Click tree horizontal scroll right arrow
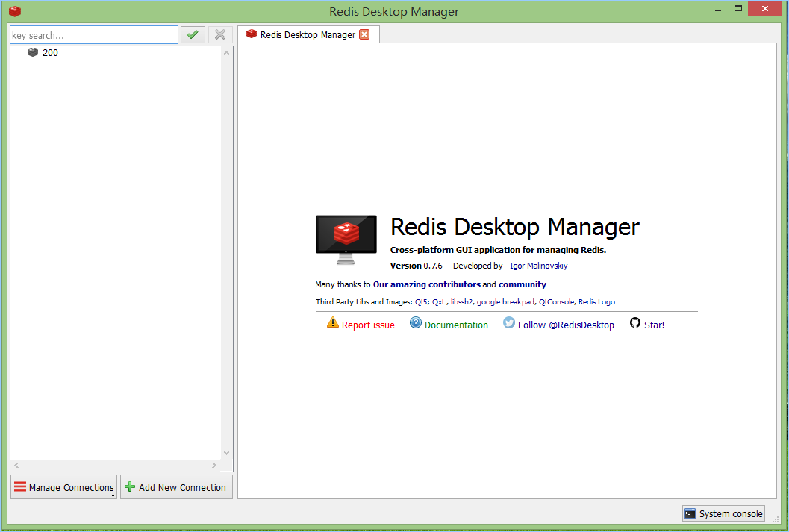Screen dimensions: 789x532 tap(213, 465)
